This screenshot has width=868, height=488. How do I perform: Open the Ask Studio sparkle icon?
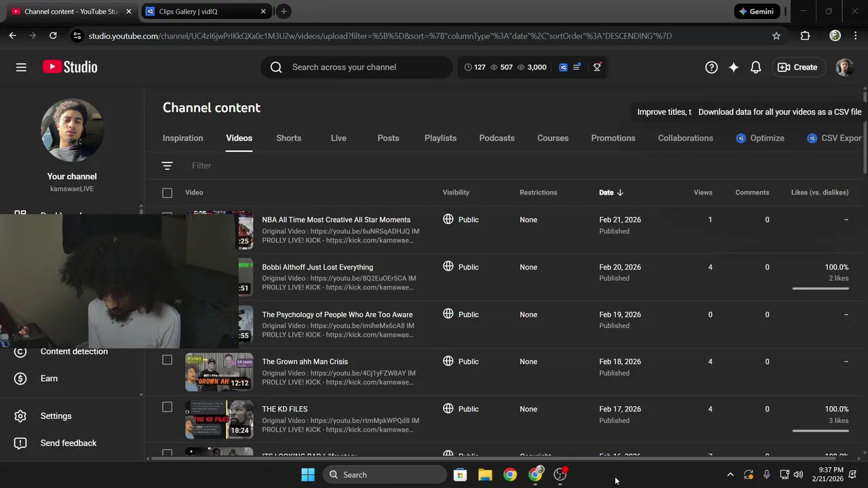point(734,67)
